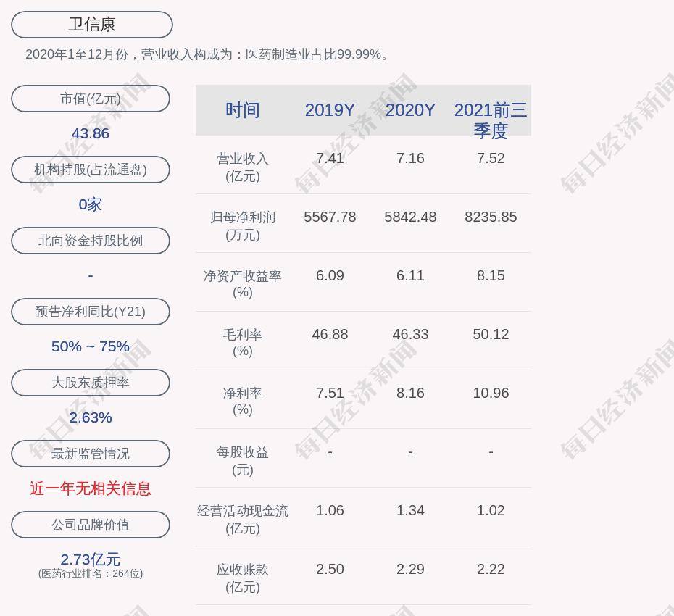Click the 2.73亿元 brand value figure

tap(91, 559)
